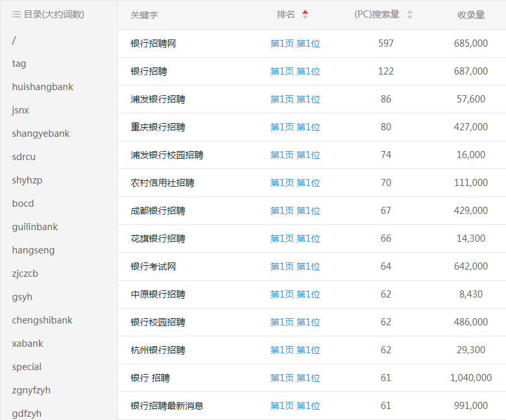The height and width of the screenshot is (420, 506).
Task: Click the 银行考试网 keyword text
Action: [x=153, y=266]
